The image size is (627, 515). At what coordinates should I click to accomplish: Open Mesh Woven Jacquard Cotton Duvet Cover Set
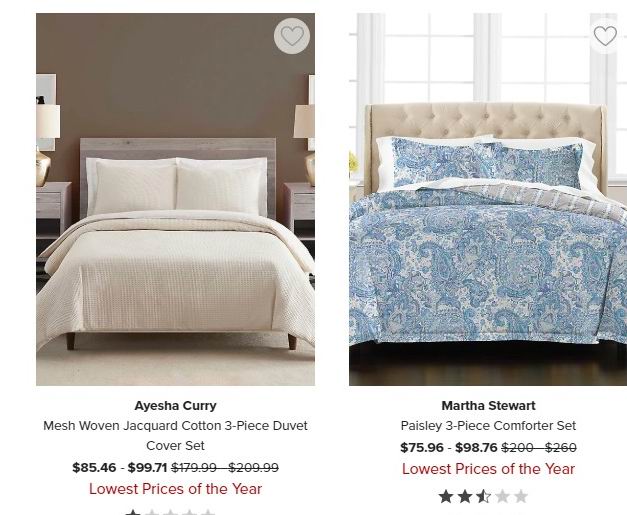coord(176,435)
